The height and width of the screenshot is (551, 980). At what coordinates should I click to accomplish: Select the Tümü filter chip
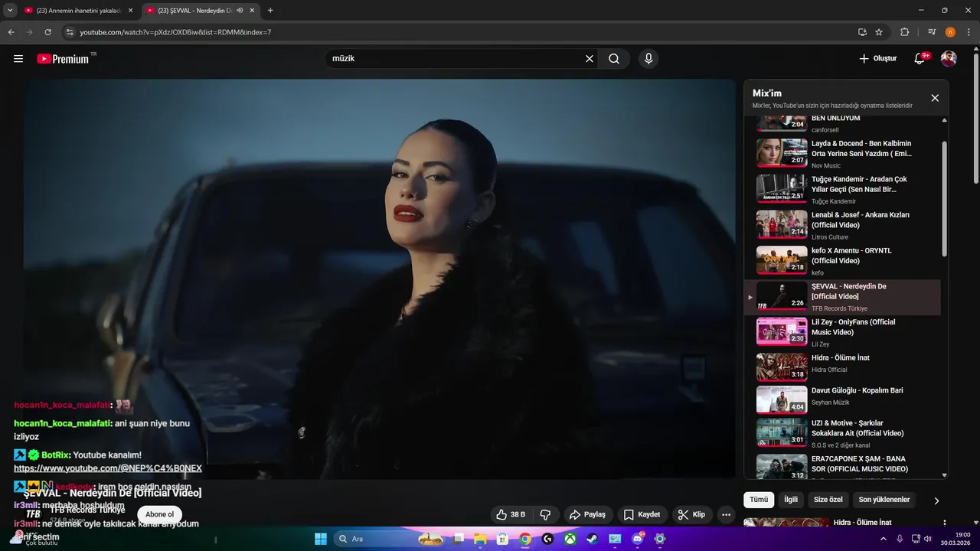[759, 500]
